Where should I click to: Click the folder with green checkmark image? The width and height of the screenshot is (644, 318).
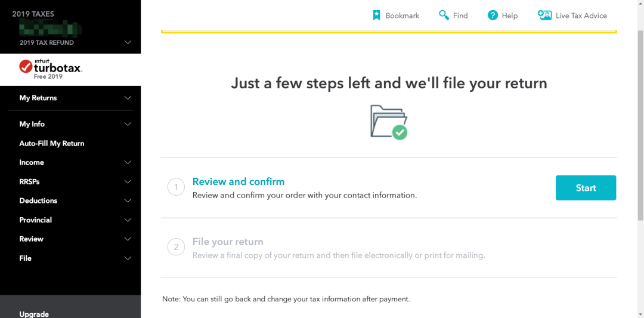tap(389, 122)
